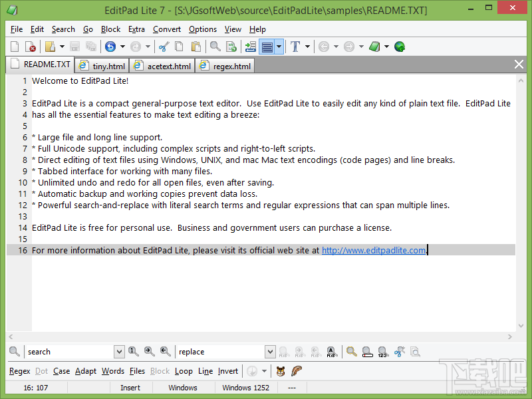This screenshot has height=399, width=532.
Task: Click the Open file folder icon
Action: click(x=51, y=47)
